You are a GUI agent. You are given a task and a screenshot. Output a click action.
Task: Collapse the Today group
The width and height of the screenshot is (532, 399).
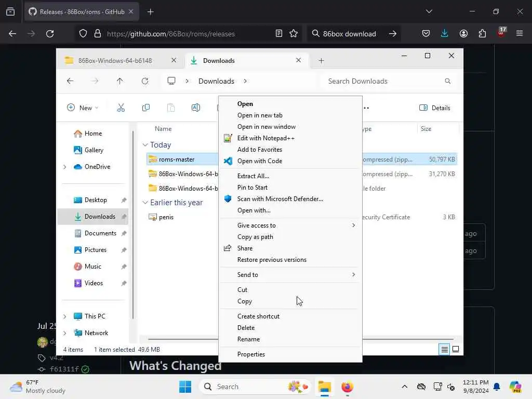(x=145, y=145)
